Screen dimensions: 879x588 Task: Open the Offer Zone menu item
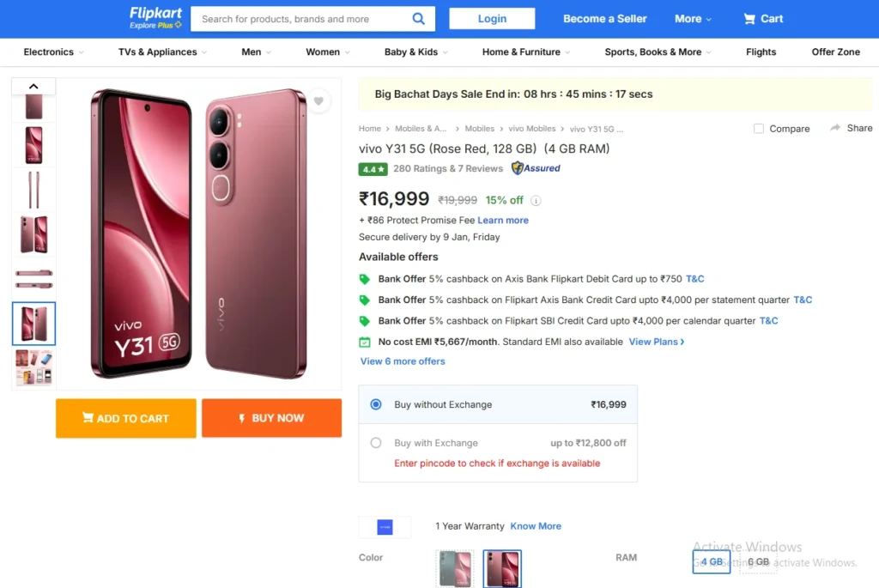[835, 52]
